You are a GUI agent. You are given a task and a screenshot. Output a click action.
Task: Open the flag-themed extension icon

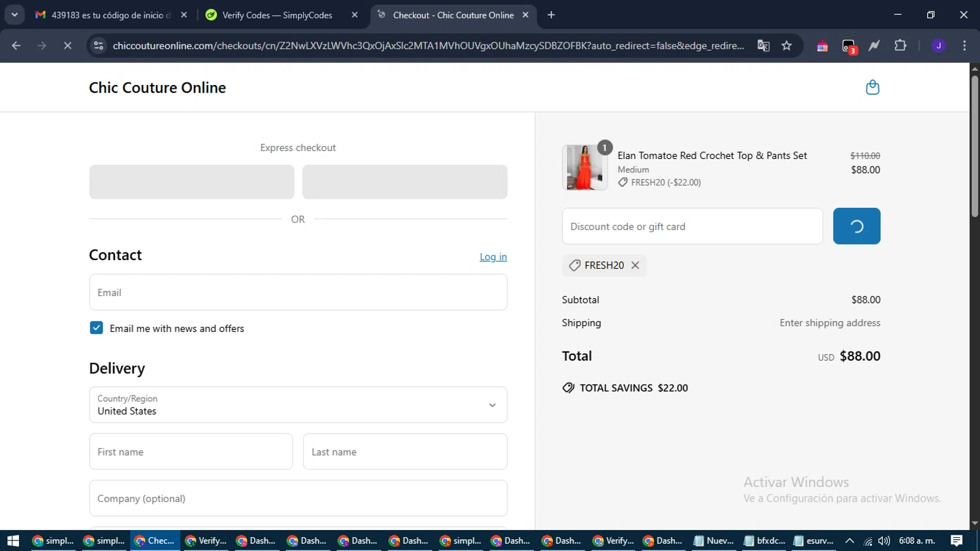(823, 46)
